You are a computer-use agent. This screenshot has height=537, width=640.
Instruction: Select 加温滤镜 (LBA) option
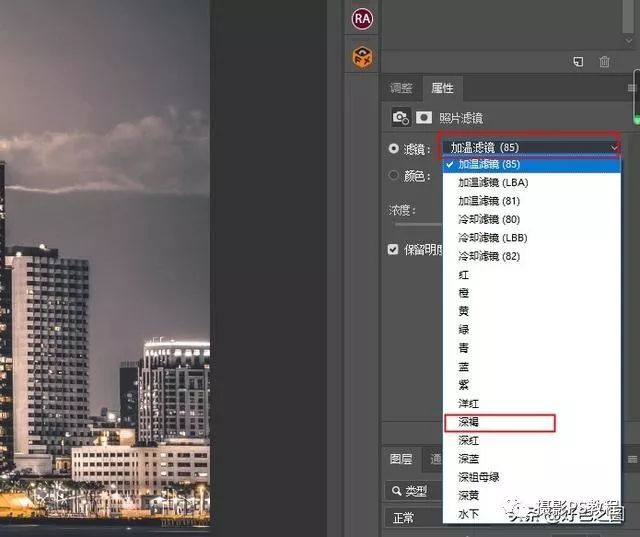(492, 183)
